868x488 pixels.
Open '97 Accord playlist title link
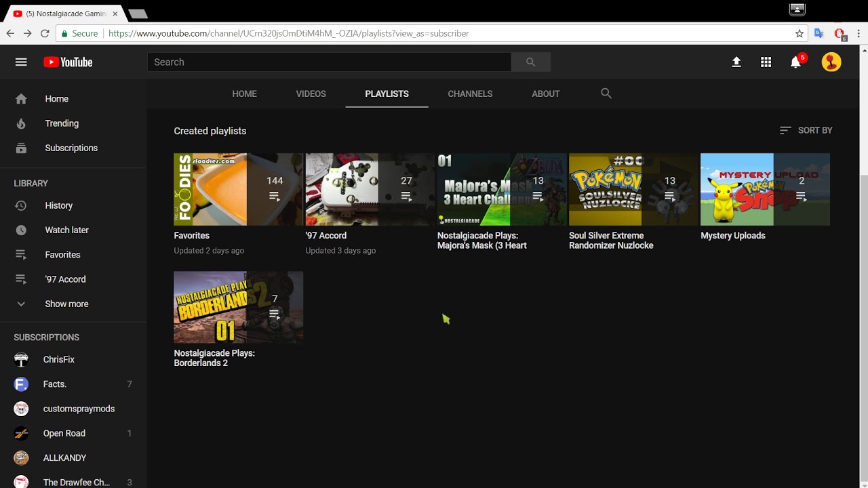pos(325,235)
